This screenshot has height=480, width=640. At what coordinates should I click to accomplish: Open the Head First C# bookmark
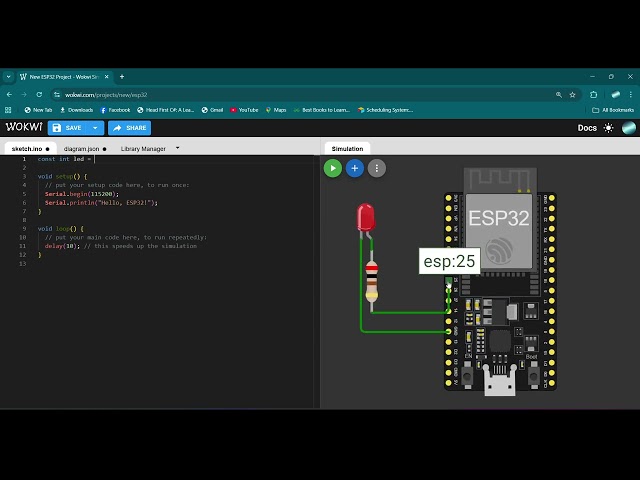tap(165, 110)
